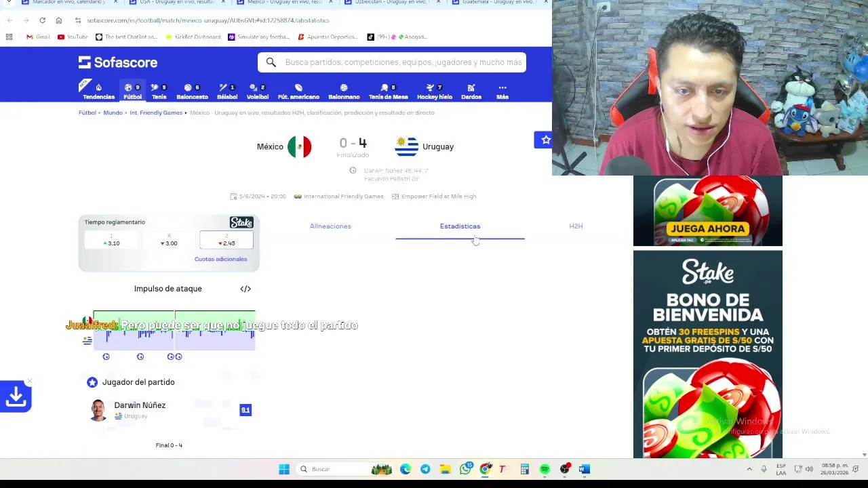868x488 pixels.
Task: Open Hockey hielo section
Action: pos(435,91)
